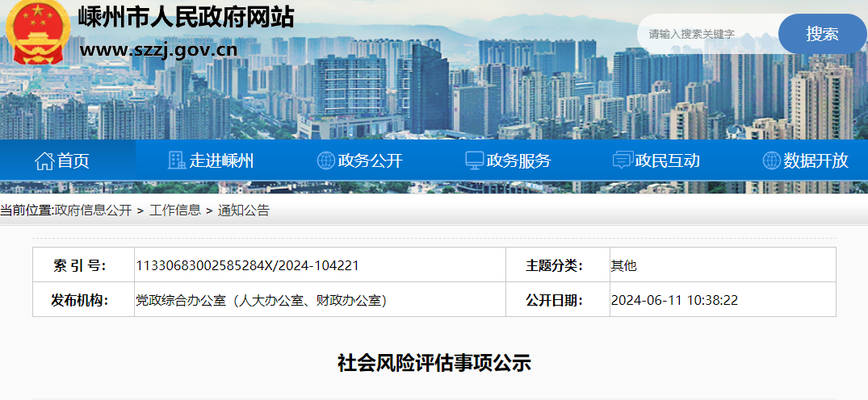Click the globe icon beside 数据开放
Screen dimensions: 868x400
772,160
